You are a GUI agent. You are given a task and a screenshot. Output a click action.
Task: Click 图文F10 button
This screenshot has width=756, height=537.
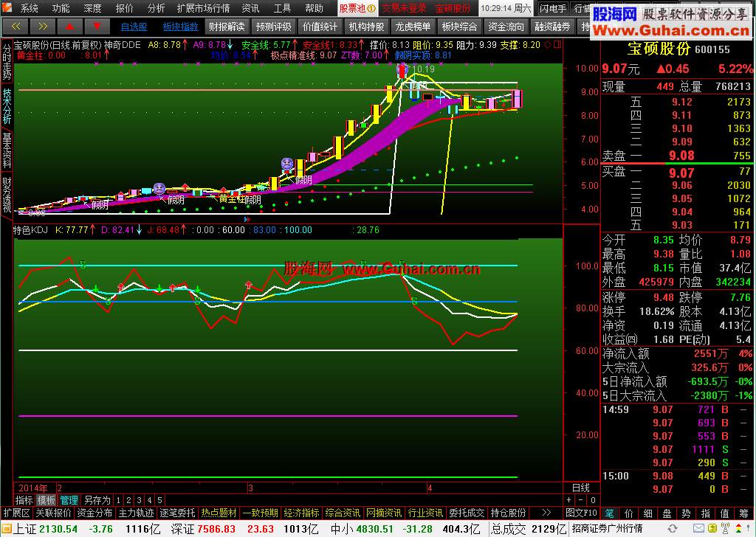582,513
